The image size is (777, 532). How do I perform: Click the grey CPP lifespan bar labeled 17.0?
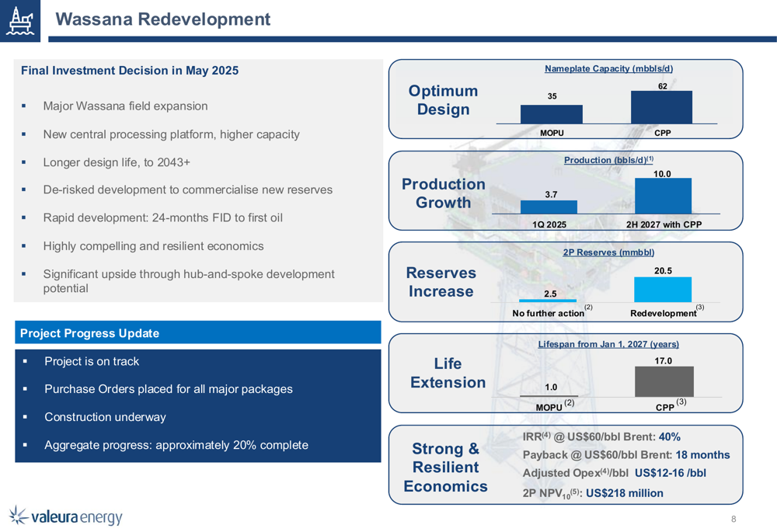(x=664, y=381)
